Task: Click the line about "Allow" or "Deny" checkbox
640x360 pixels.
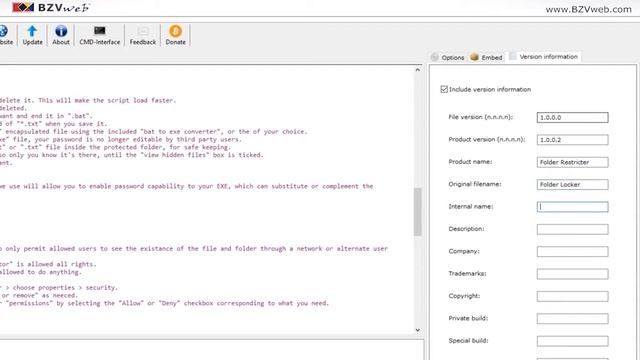Action: (x=164, y=303)
